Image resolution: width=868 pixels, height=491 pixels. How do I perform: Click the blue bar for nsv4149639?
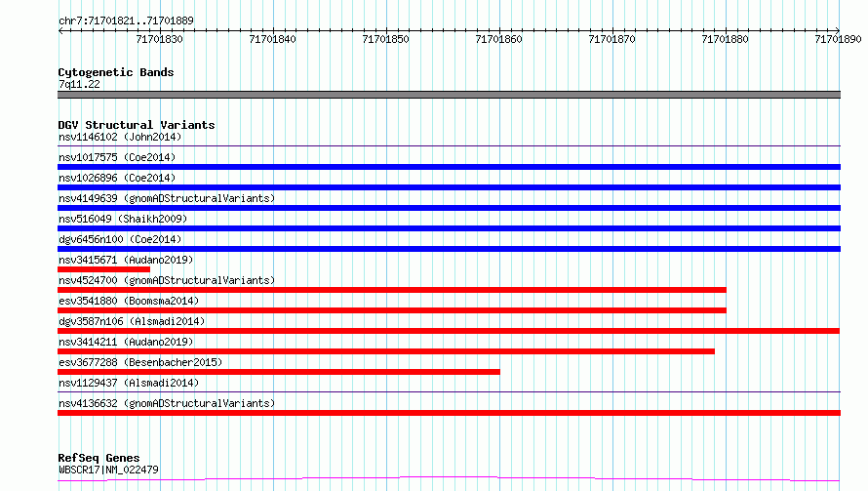pyautogui.click(x=449, y=208)
